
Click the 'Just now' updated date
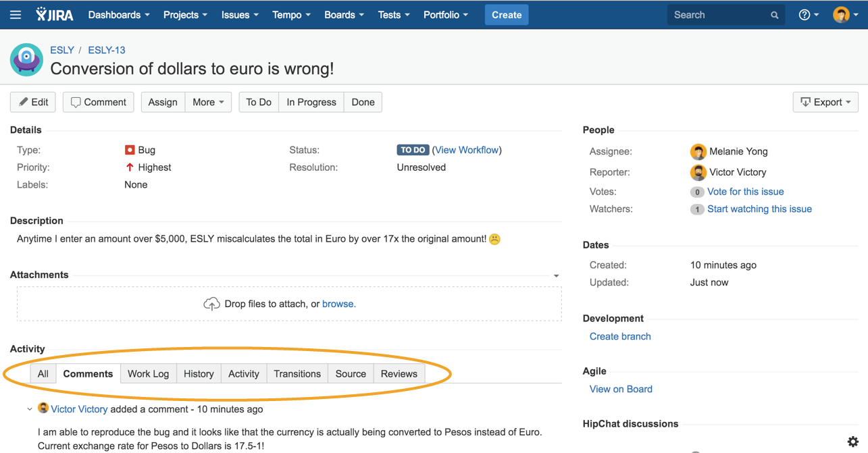(709, 283)
